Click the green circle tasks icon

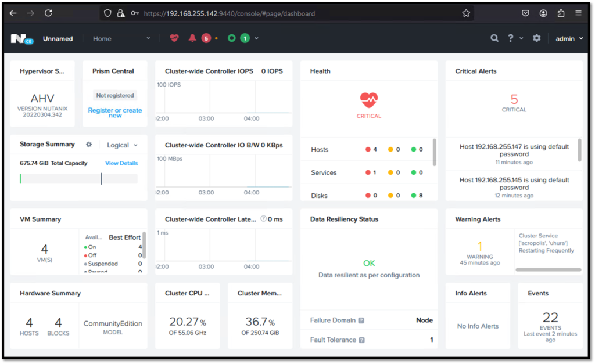pos(231,38)
